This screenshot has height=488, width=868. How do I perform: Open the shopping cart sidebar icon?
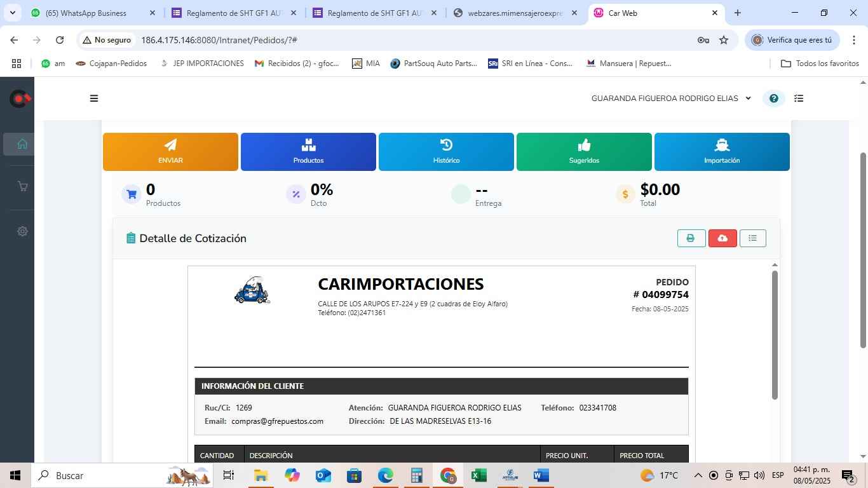click(x=22, y=187)
